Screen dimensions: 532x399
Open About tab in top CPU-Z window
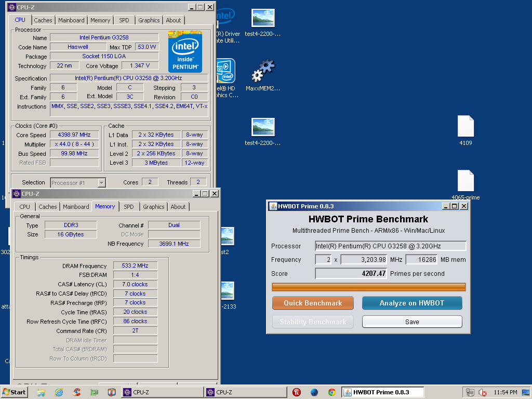[174, 20]
